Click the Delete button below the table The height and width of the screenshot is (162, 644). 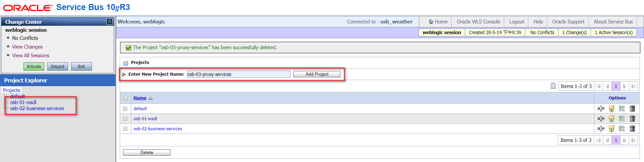[147, 152]
